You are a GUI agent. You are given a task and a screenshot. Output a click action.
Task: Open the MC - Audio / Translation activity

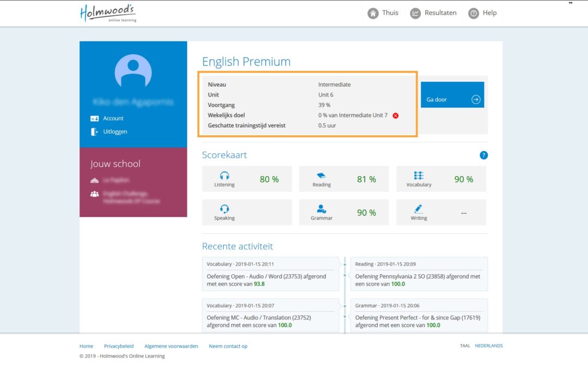pos(271,316)
